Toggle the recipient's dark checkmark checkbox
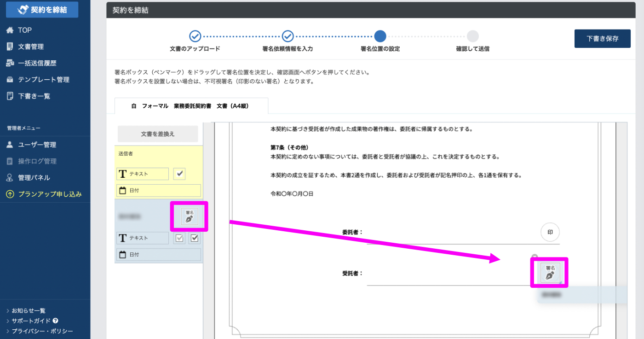This screenshot has width=644, height=339. click(x=195, y=238)
